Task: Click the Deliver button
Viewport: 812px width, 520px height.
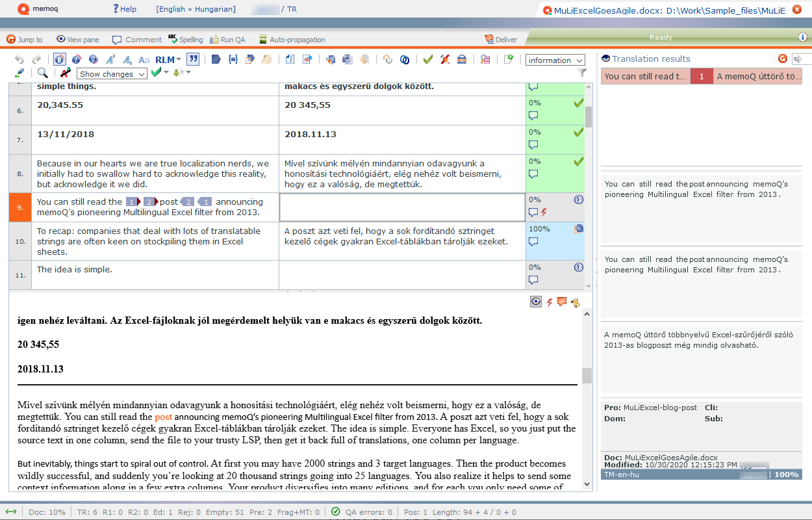Action: [501, 40]
